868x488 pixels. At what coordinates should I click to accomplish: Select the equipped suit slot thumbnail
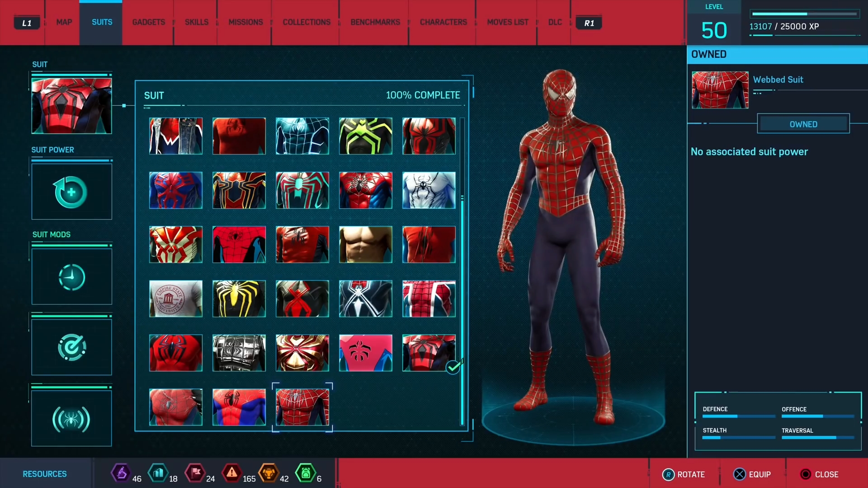(71, 106)
